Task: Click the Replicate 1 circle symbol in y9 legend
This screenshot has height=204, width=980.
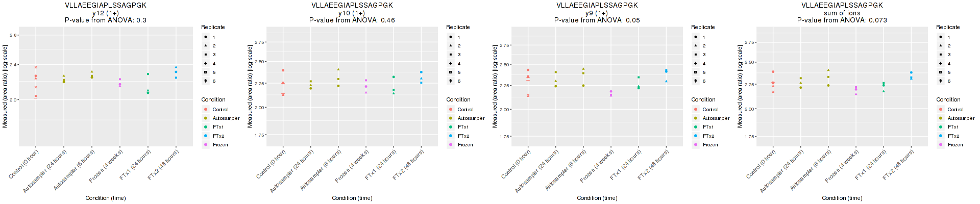Action: tap(695, 37)
